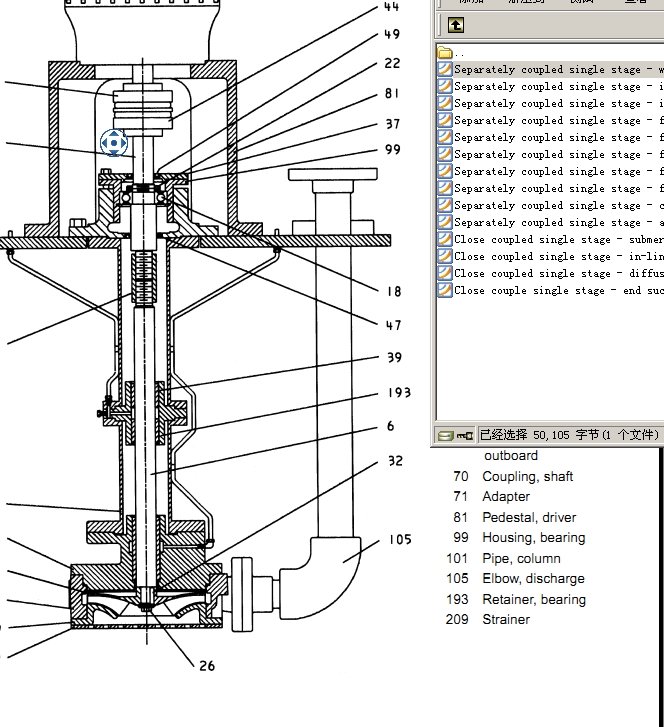Viewport: 664px width, 727px height.
Task: Click 'Coupling, shaft' in the parts list
Action: (x=527, y=477)
